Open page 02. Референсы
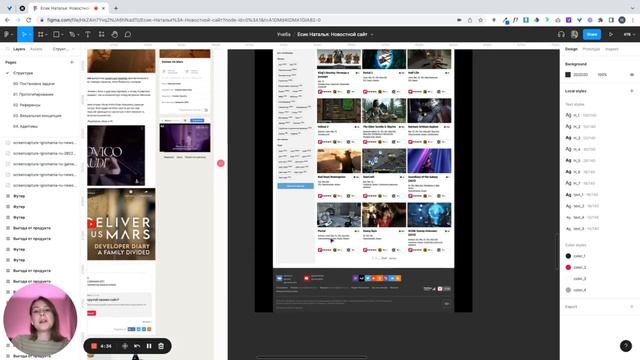 [27, 105]
